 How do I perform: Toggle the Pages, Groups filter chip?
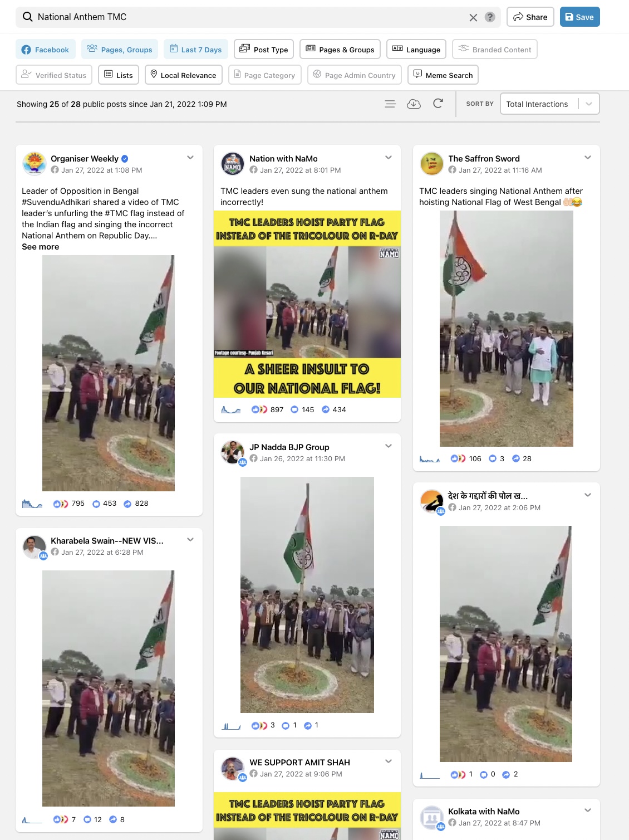click(120, 49)
